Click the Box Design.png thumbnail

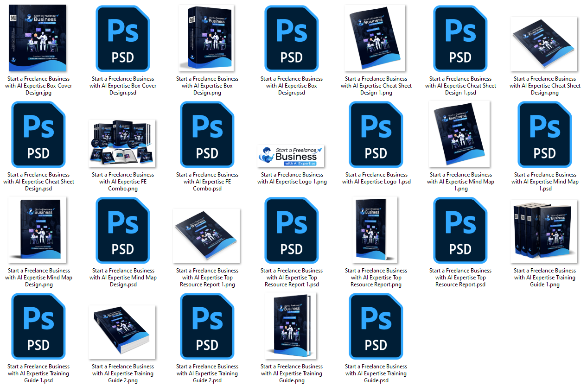click(x=207, y=38)
